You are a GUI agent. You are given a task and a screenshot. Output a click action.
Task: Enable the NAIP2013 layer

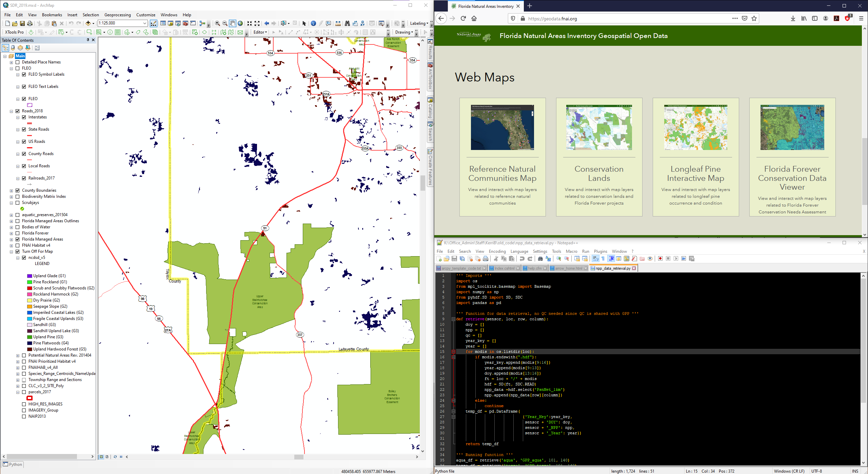tap(24, 416)
